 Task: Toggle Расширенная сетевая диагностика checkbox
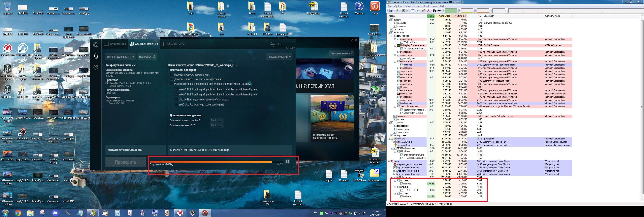click(171, 84)
